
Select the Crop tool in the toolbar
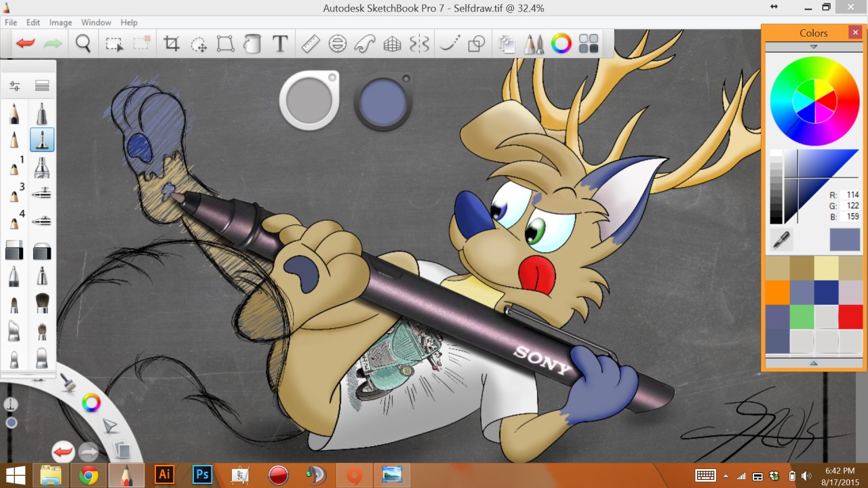point(172,45)
